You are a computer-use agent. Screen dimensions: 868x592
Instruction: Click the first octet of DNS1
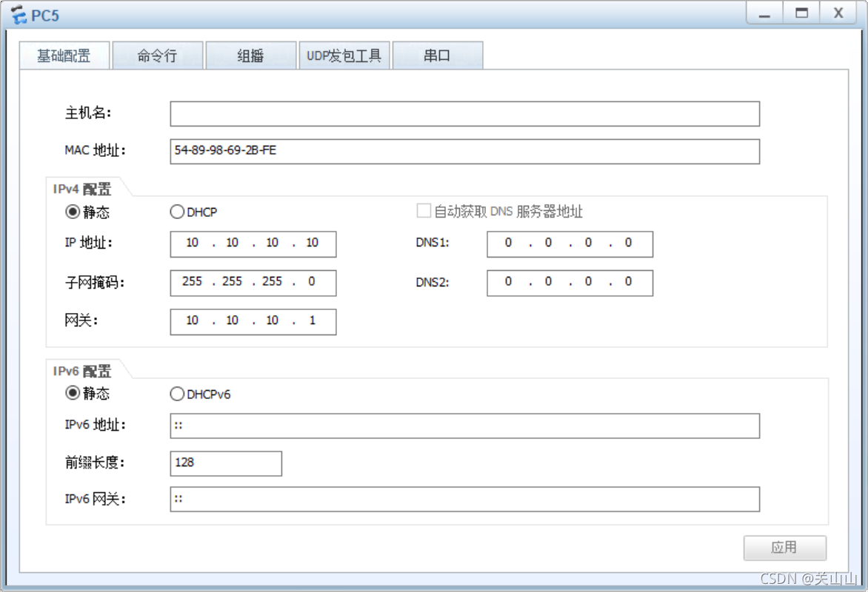point(508,243)
